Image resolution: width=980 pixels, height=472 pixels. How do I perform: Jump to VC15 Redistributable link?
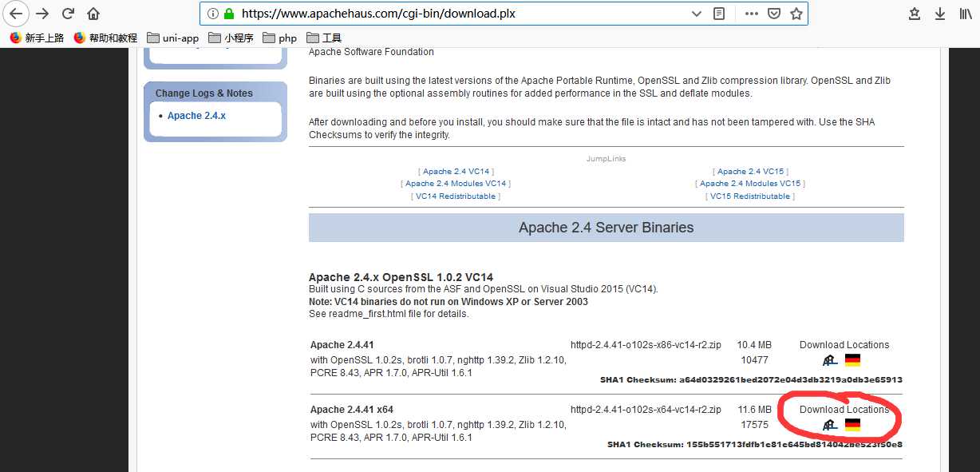pyautogui.click(x=750, y=196)
